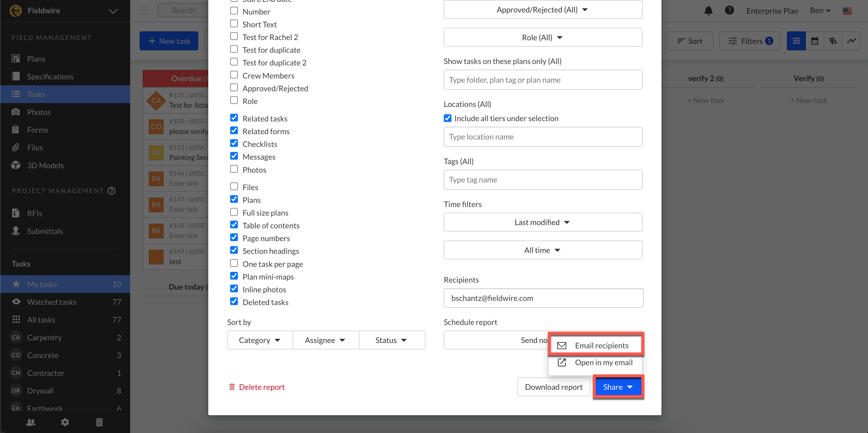Click the Download report button
This screenshot has width=868, height=433.
coord(554,387)
